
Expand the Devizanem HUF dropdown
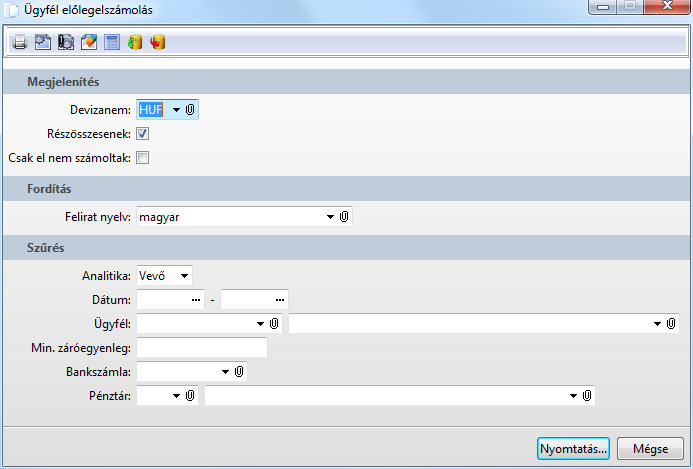[176, 110]
